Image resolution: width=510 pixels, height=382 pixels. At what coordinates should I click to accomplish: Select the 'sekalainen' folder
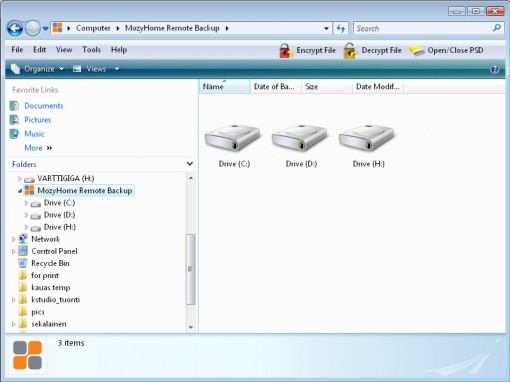click(x=49, y=324)
